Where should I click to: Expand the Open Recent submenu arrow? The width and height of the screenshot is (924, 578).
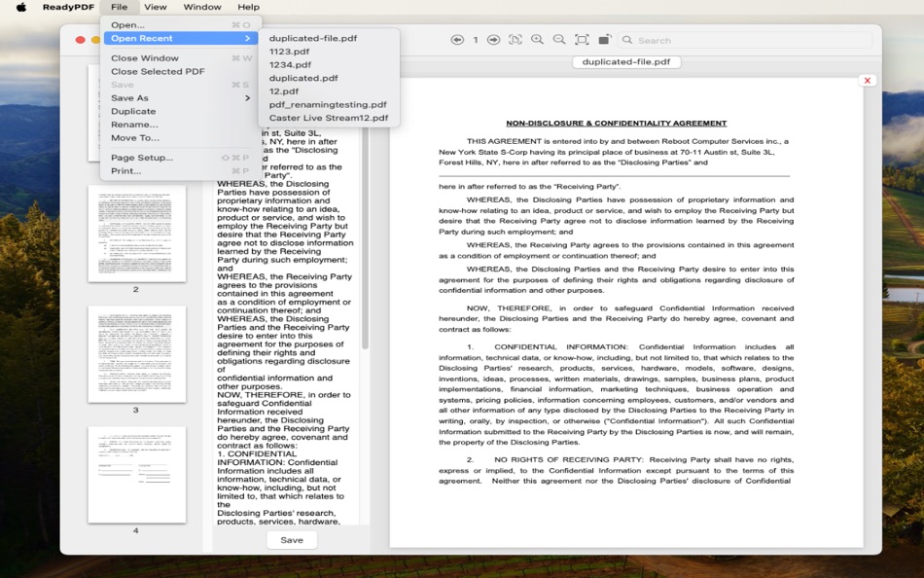point(247,38)
